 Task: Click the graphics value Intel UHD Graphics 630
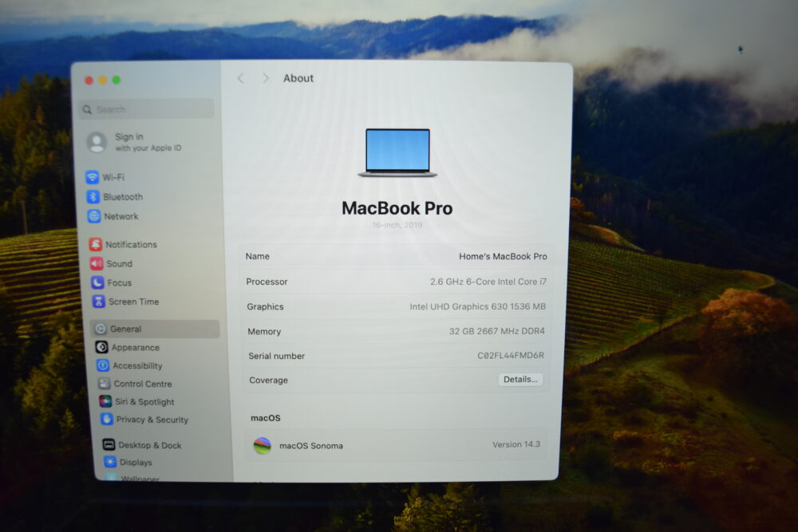coord(459,306)
